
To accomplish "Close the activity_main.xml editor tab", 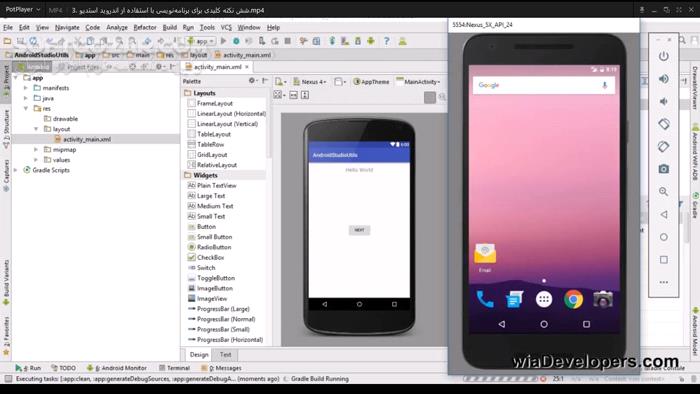I will coord(247,67).
